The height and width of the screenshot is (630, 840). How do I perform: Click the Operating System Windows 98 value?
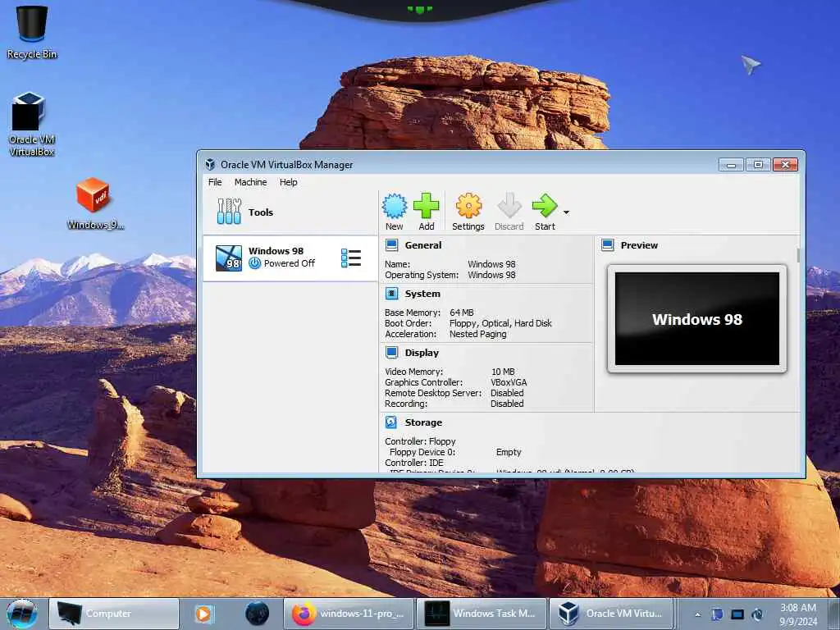point(491,275)
